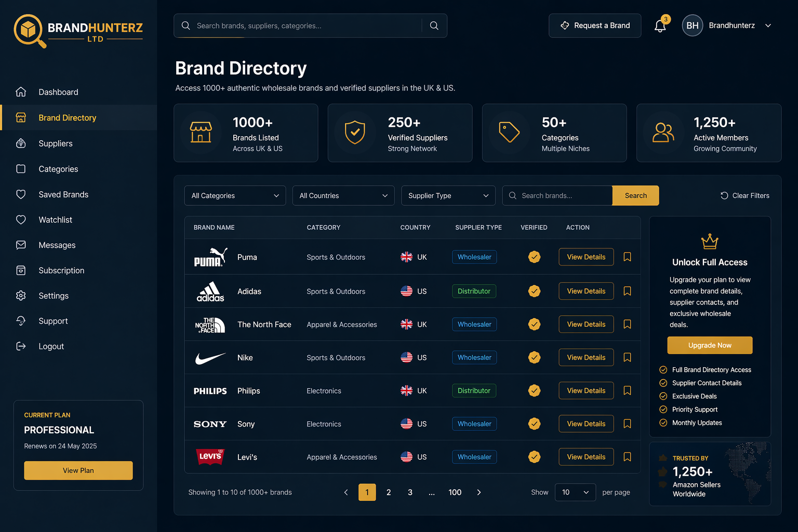This screenshot has width=798, height=532.
Task: Click the crown icon above Unlock Full Access
Action: (710, 241)
